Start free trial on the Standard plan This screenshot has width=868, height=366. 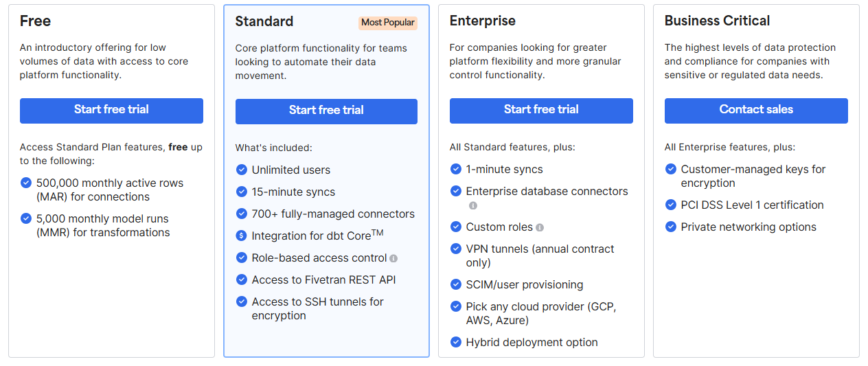click(326, 111)
